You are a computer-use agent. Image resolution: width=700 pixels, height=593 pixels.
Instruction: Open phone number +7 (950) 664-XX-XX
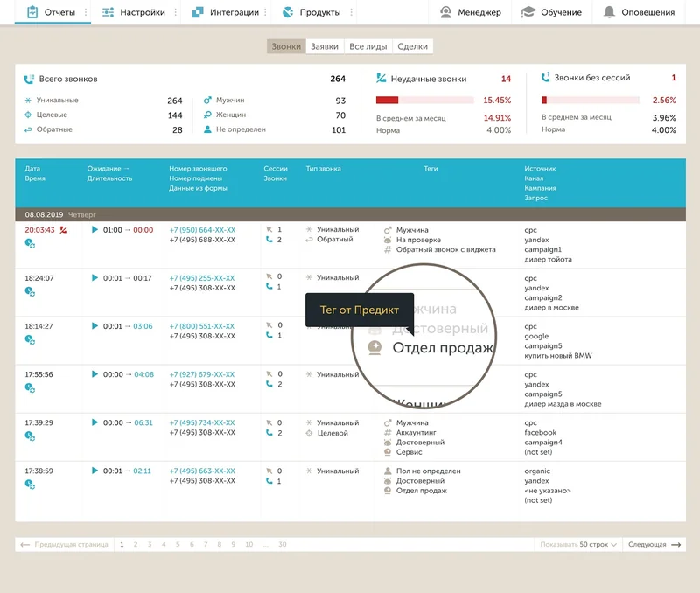(x=202, y=230)
